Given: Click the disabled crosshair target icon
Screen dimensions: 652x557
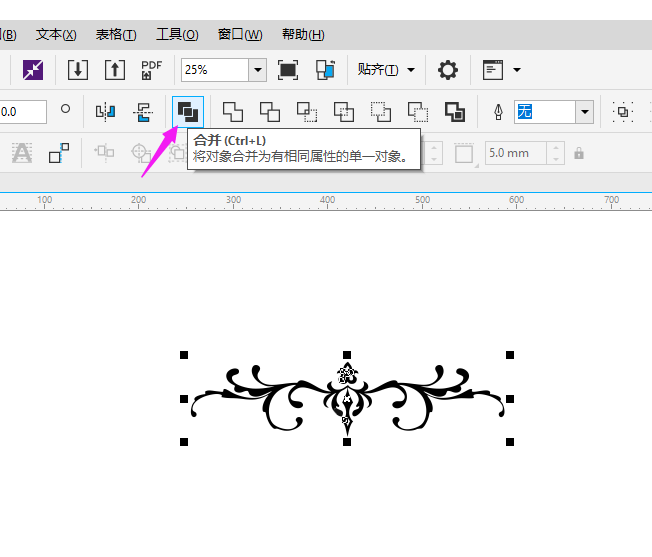Looking at the screenshot, I should click(x=141, y=153).
